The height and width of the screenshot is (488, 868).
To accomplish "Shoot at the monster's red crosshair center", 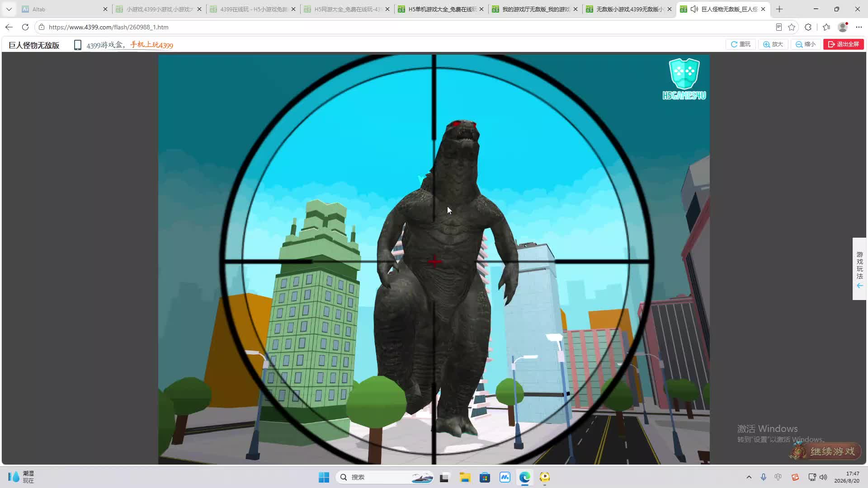I will (x=434, y=261).
